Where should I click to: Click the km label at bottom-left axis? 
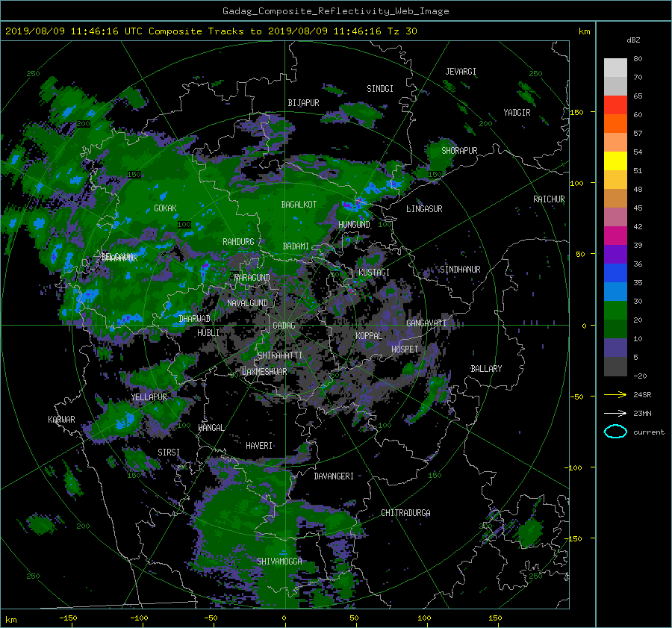(x=10, y=620)
